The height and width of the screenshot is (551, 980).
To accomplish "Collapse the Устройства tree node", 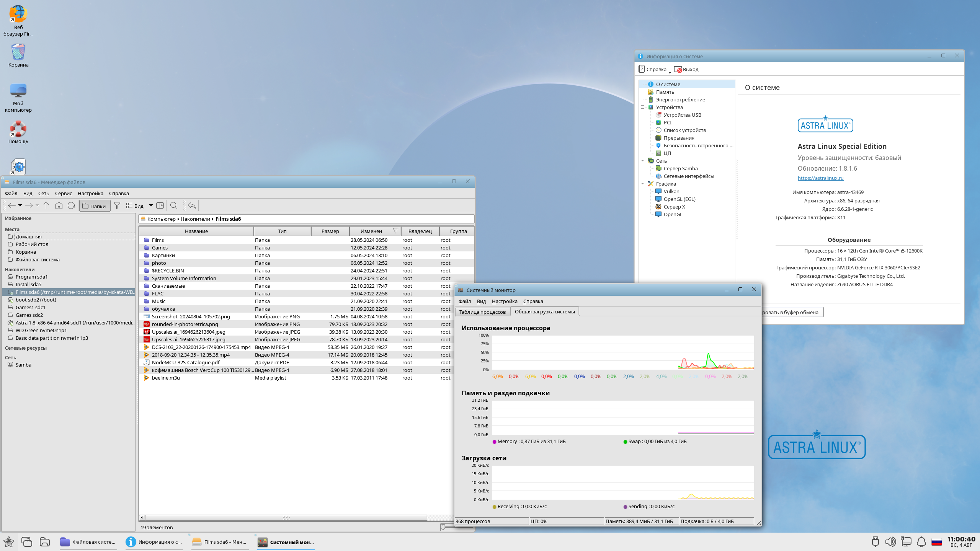I will pos(643,107).
